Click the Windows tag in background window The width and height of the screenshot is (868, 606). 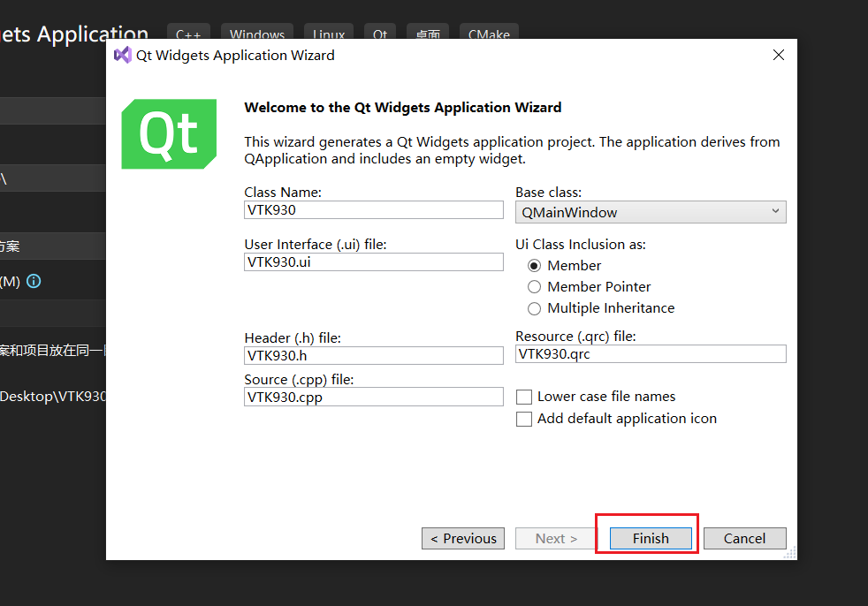pos(257,32)
